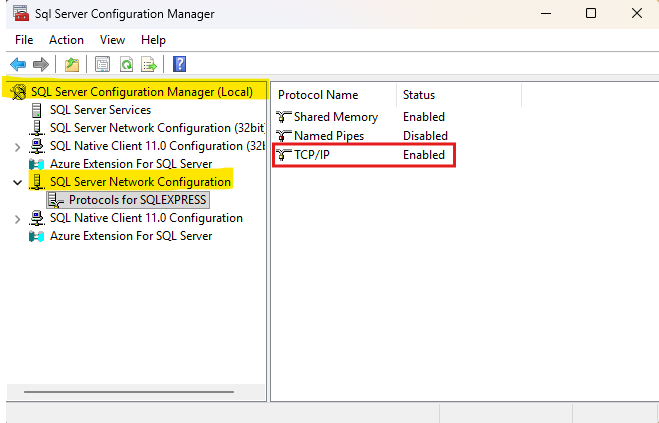The width and height of the screenshot is (659, 423).
Task: Select the Shared Memory protocol
Action: (x=335, y=117)
